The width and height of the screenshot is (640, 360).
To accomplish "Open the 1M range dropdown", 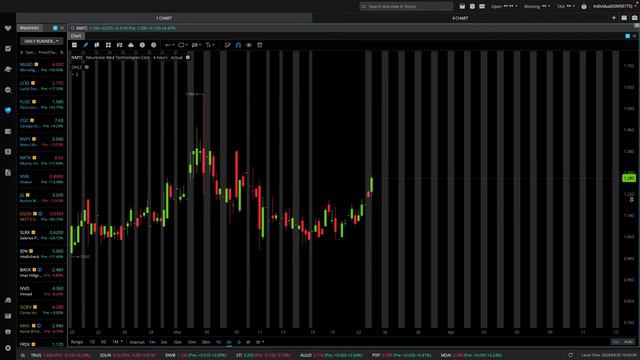I will click(117, 342).
